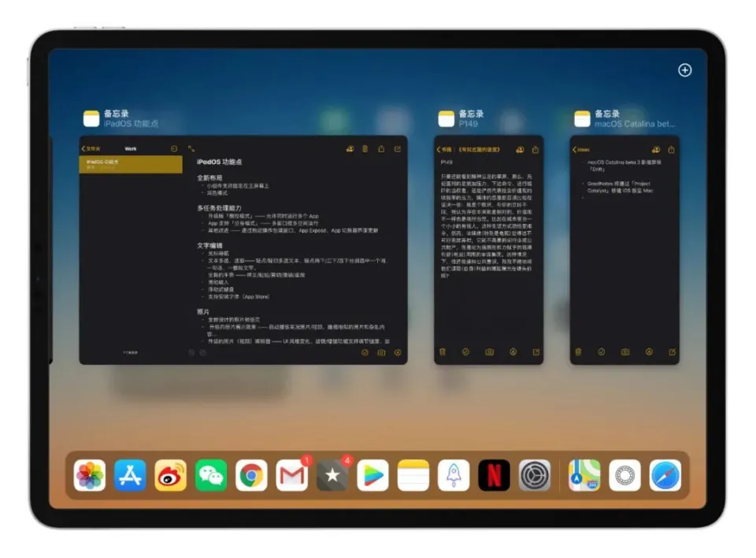Viewport: 756px width, 558px height.
Task: Open the Safari browser icon
Action: 665,475
